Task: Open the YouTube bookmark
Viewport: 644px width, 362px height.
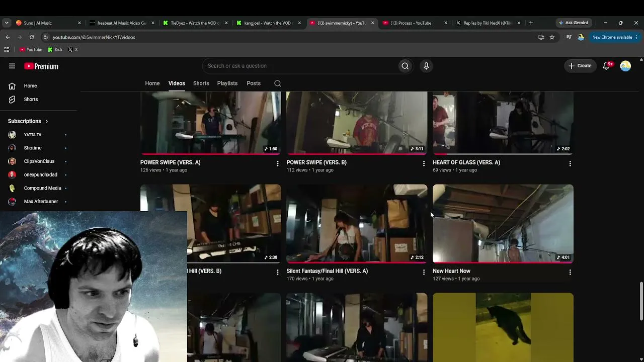Action: coord(31,50)
